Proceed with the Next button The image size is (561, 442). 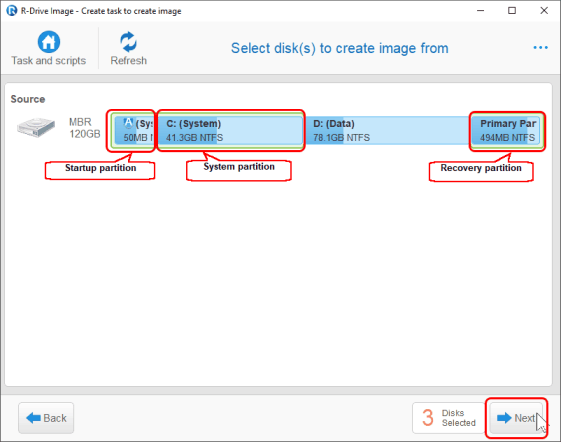point(516,418)
